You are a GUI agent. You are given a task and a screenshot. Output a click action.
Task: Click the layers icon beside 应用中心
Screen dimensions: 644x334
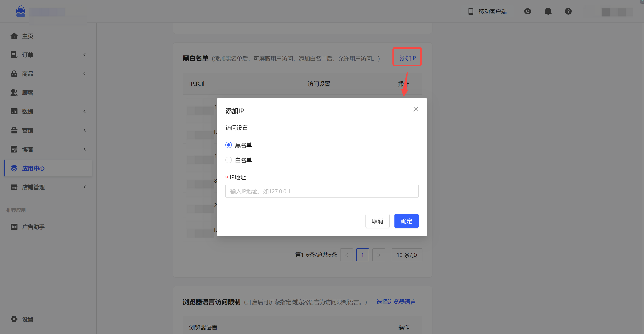tap(14, 168)
